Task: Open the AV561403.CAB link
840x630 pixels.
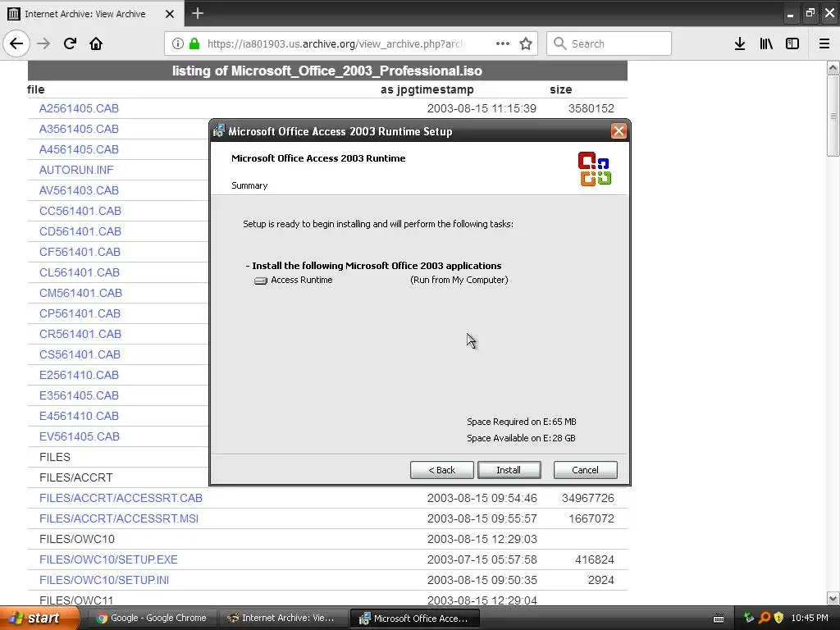Action: pos(79,190)
